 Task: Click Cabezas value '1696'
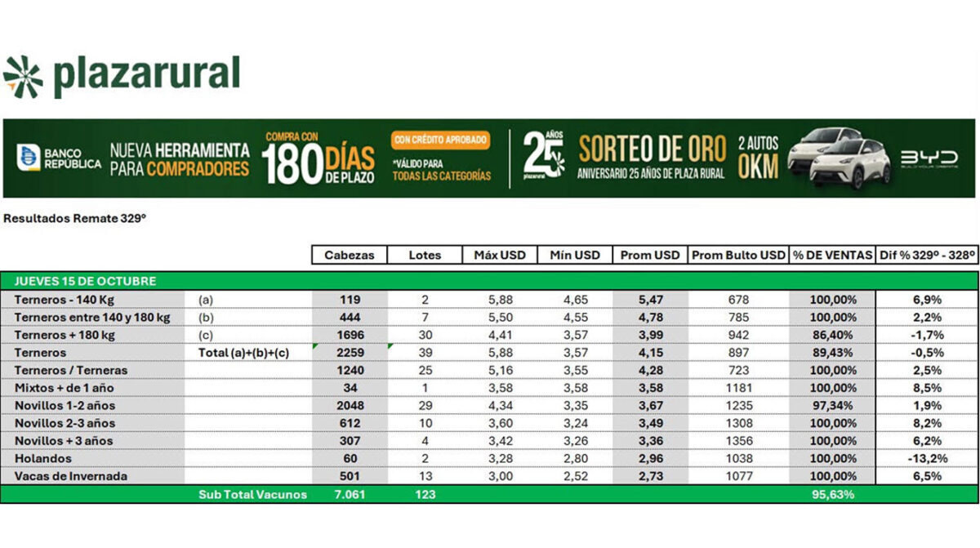pos(350,335)
